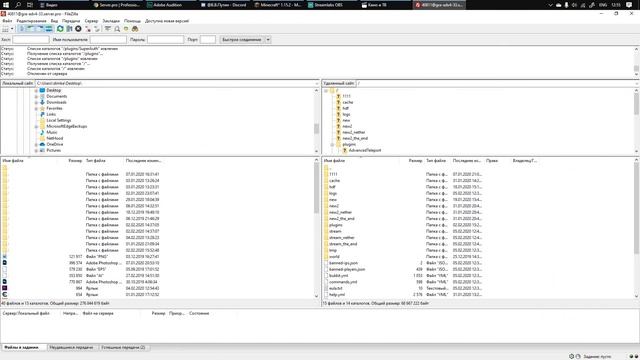Screen dimensions: 640x360
Task: Expand the Desktop node in local tree
Action: [x=36, y=91]
